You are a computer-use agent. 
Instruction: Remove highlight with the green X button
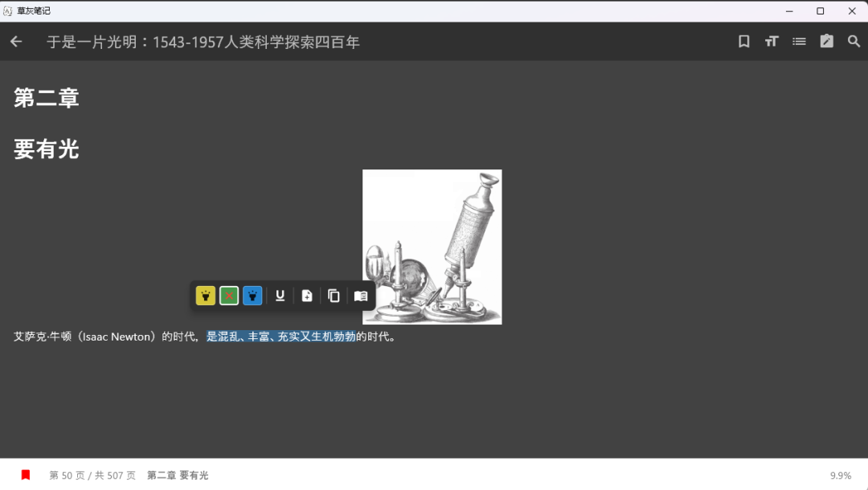click(x=229, y=296)
